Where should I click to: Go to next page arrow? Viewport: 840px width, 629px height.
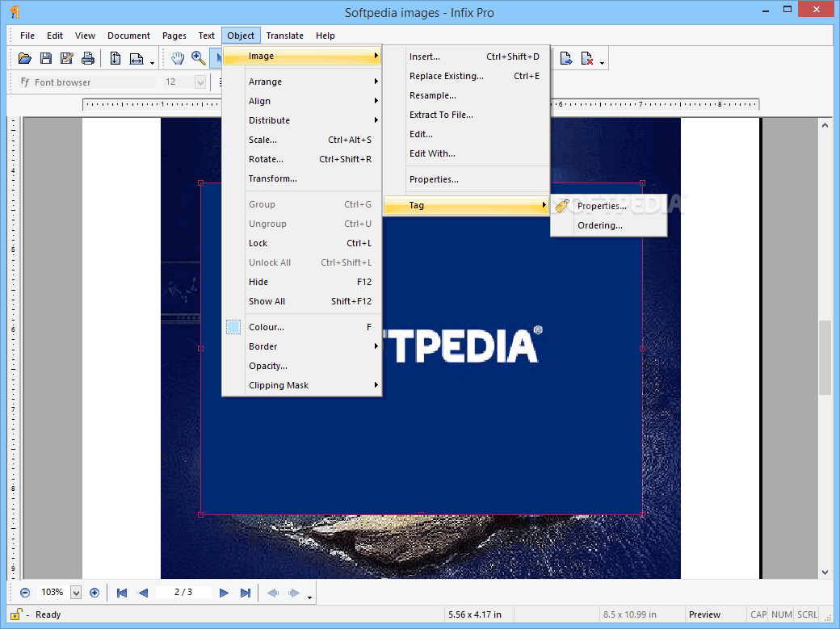coord(224,593)
